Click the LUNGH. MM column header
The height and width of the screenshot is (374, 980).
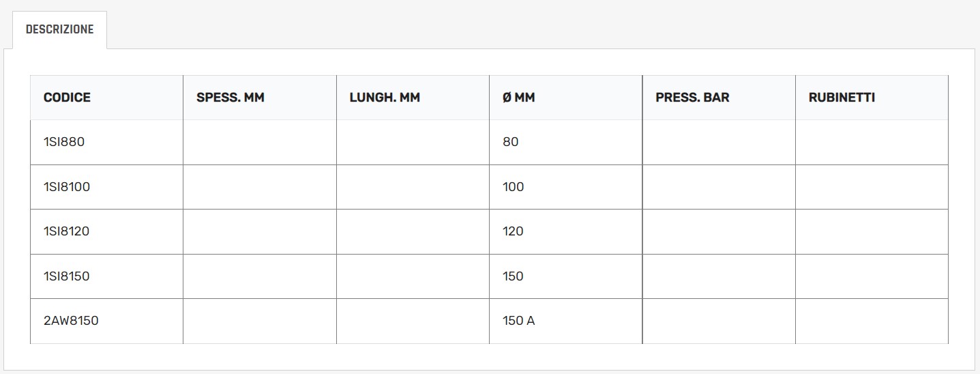[384, 98]
